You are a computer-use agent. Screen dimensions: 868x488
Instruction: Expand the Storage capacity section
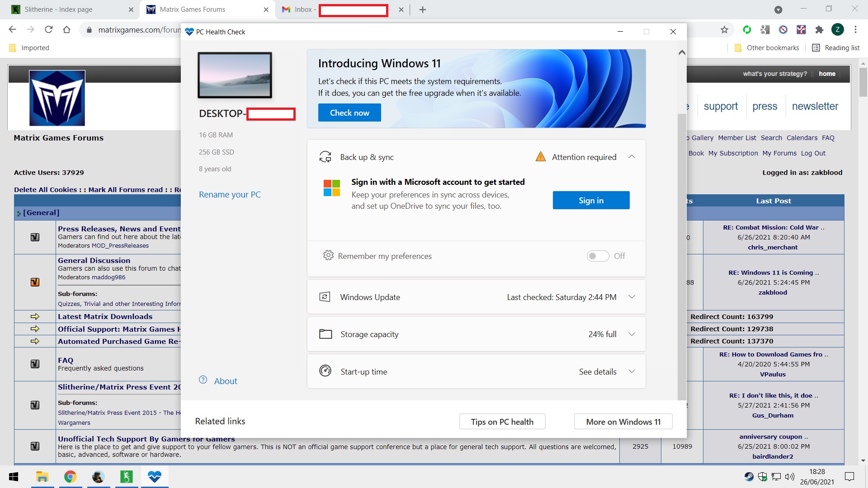[x=632, y=334]
